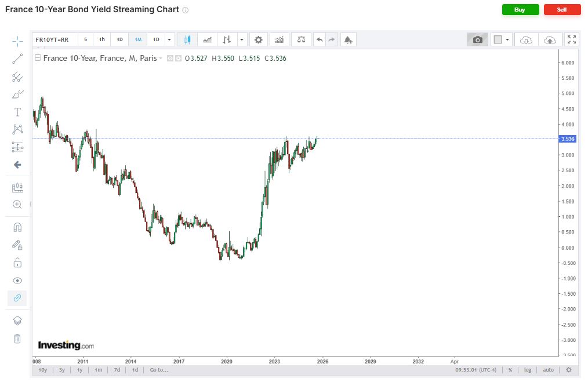Switch to candlestick chart style
This screenshot has width=588, height=382.
[x=187, y=39]
